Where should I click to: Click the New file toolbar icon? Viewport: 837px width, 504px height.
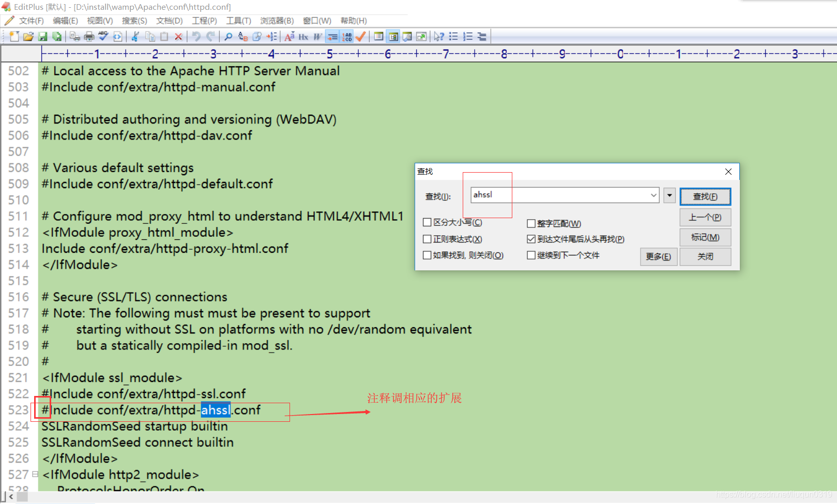click(14, 36)
